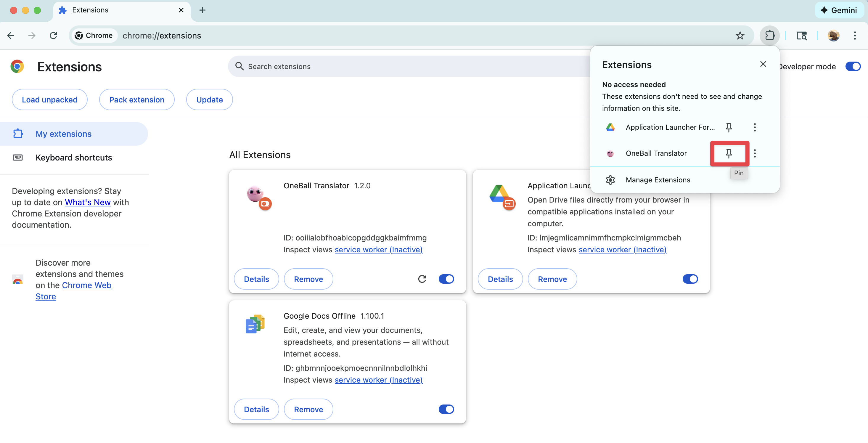Screen dimensions: 868x443
Task: Turn off Developer mode switch
Action: pyautogui.click(x=853, y=66)
